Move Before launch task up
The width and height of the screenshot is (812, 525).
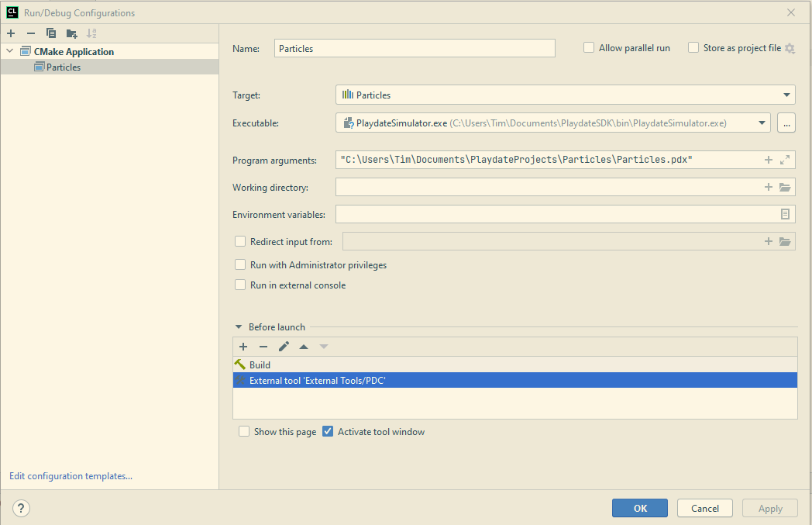(304, 347)
